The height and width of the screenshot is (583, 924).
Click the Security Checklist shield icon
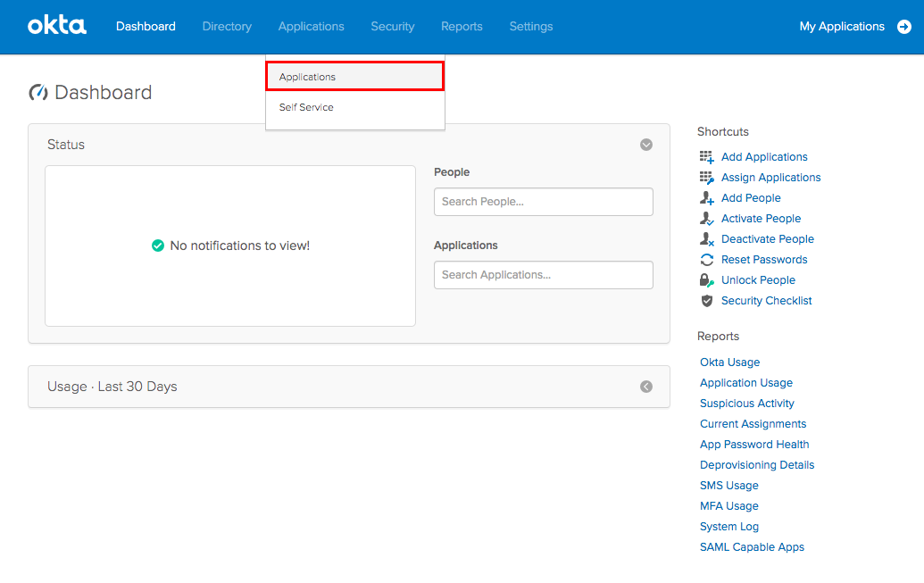[707, 301]
